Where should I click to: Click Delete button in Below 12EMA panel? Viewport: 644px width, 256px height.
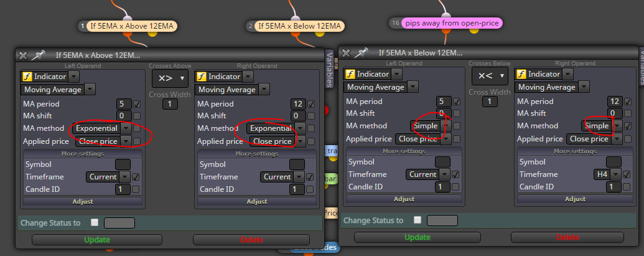point(567,237)
